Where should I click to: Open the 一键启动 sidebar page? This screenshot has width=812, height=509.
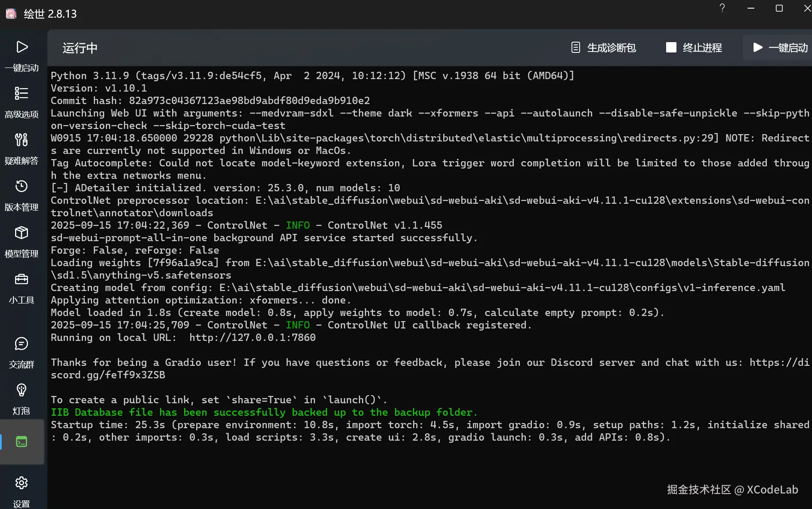click(22, 56)
